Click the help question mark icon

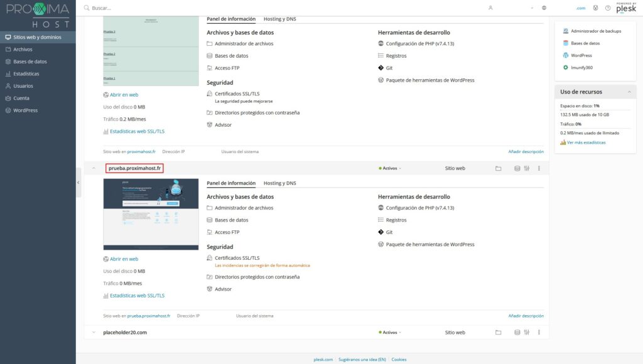pyautogui.click(x=608, y=8)
